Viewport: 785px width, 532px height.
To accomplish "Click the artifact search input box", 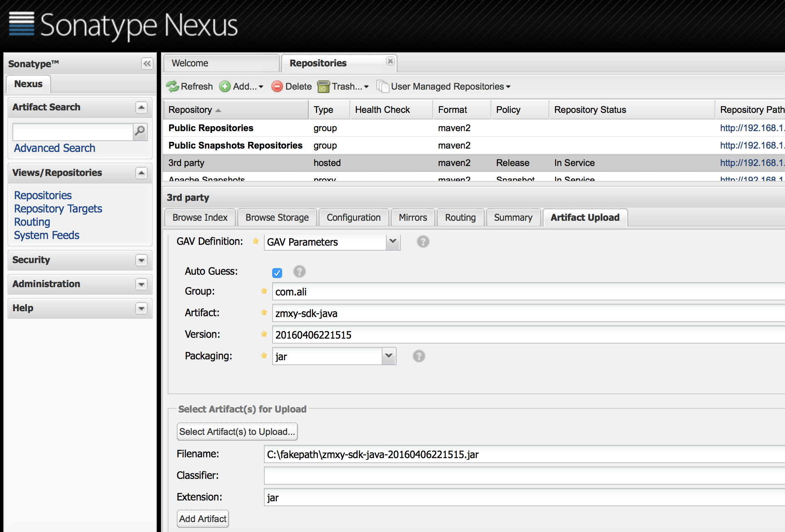I will click(x=73, y=132).
